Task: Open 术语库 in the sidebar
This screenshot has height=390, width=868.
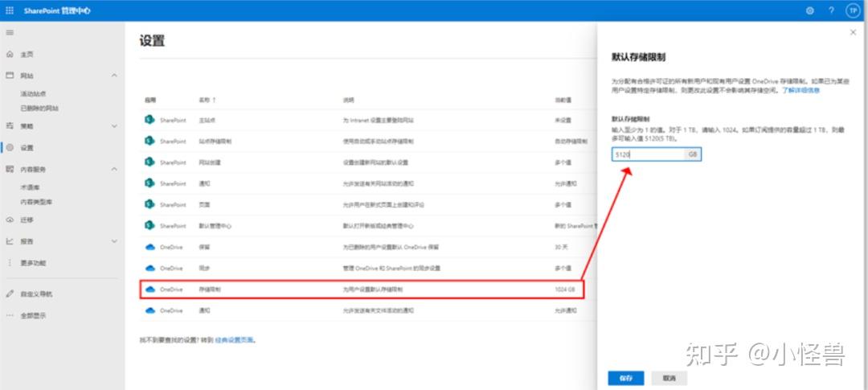Action: click(x=30, y=188)
